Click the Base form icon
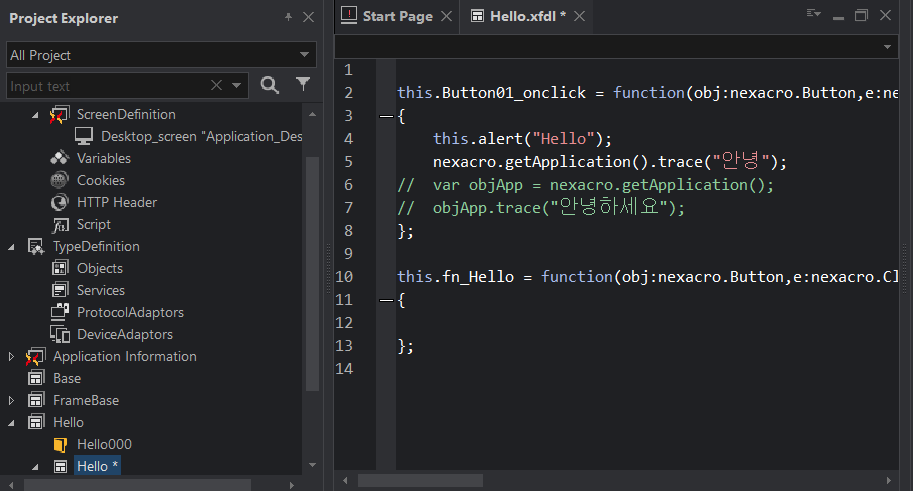 pyautogui.click(x=36, y=378)
